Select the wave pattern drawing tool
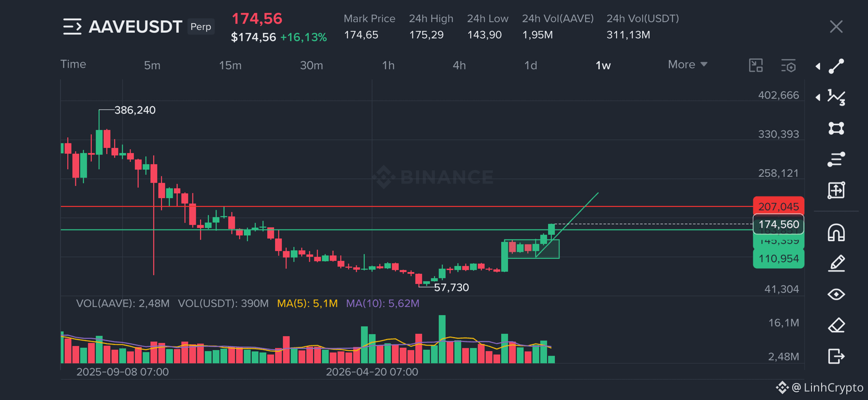 pyautogui.click(x=837, y=97)
